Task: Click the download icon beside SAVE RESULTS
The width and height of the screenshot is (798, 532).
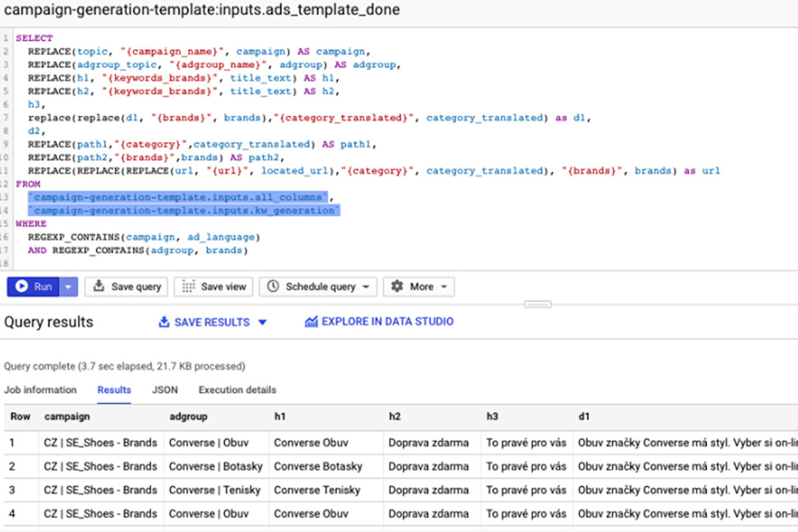Action: (x=164, y=322)
